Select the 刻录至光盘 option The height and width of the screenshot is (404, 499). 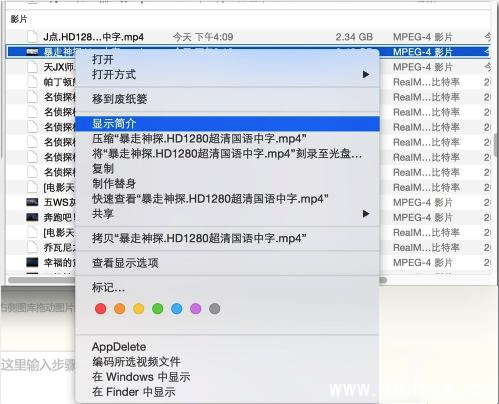227,153
